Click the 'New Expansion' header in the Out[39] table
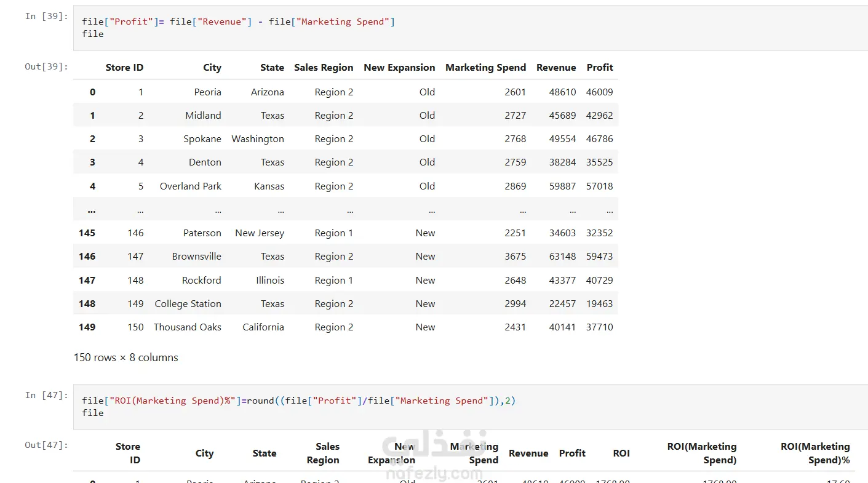 (399, 68)
